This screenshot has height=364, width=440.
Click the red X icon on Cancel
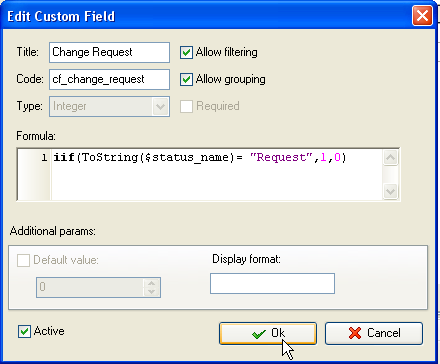pos(355,333)
